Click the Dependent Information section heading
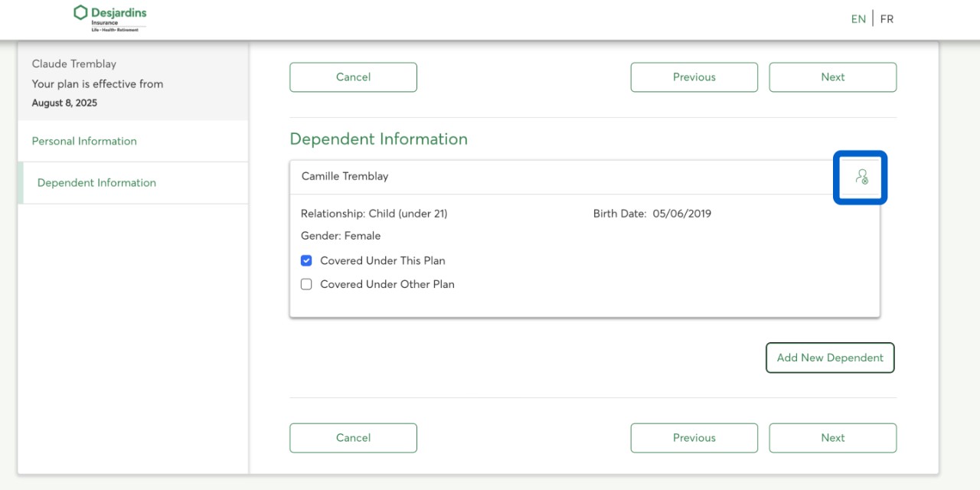Image resolution: width=980 pixels, height=490 pixels. point(378,139)
